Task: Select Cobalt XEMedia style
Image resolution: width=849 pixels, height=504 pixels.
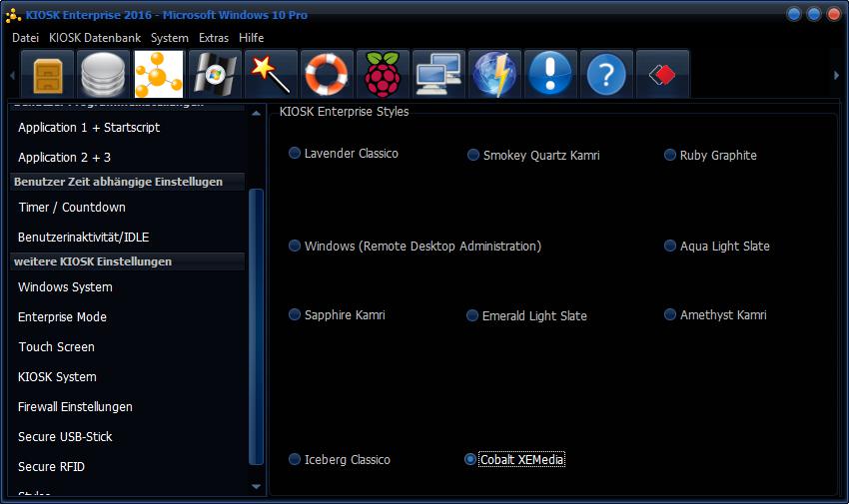Action: tap(514, 460)
